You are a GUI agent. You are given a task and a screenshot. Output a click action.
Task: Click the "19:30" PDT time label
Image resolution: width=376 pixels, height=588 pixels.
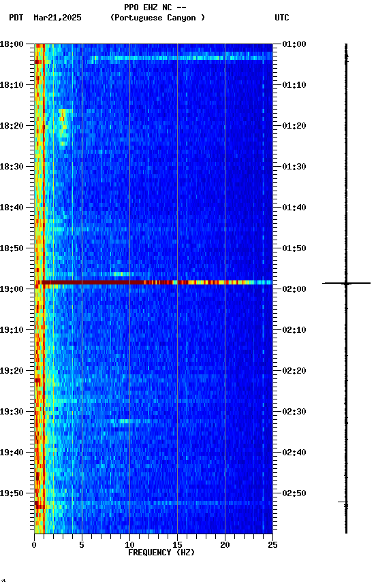[12, 412]
